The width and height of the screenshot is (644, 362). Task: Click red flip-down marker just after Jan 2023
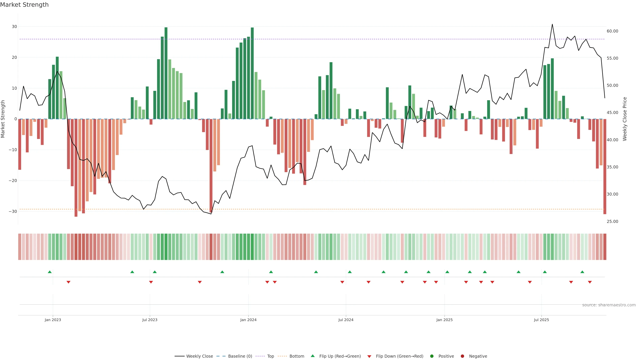[x=68, y=282]
